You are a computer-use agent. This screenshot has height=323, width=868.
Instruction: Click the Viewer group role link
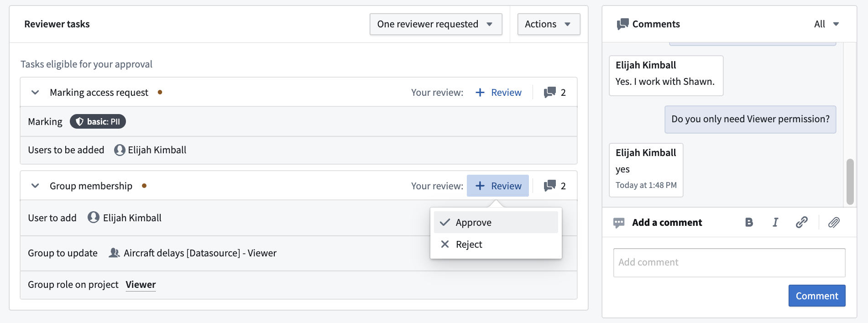[141, 285]
